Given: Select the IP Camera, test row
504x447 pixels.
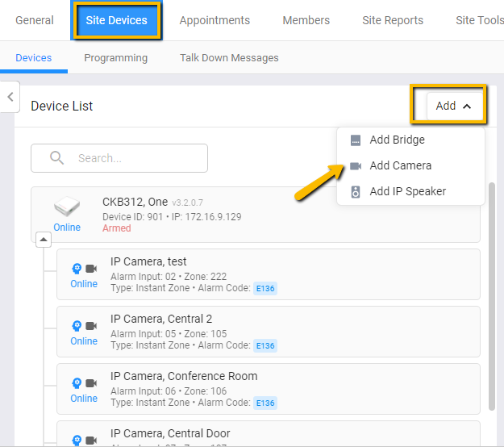Looking at the screenshot, I should [269, 274].
